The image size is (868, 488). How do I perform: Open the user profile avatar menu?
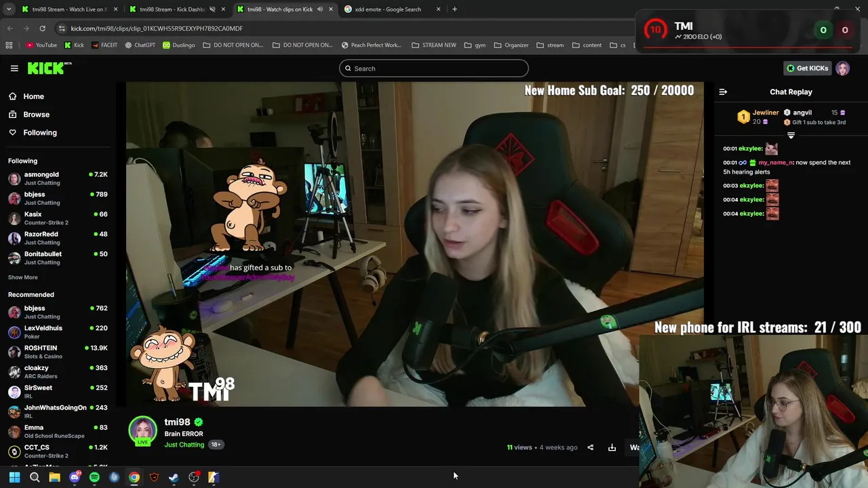(x=843, y=68)
